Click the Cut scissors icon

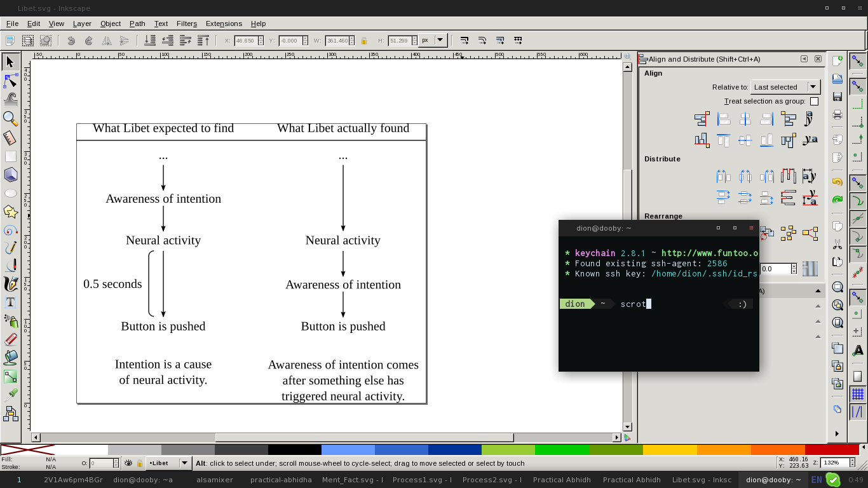click(x=837, y=243)
